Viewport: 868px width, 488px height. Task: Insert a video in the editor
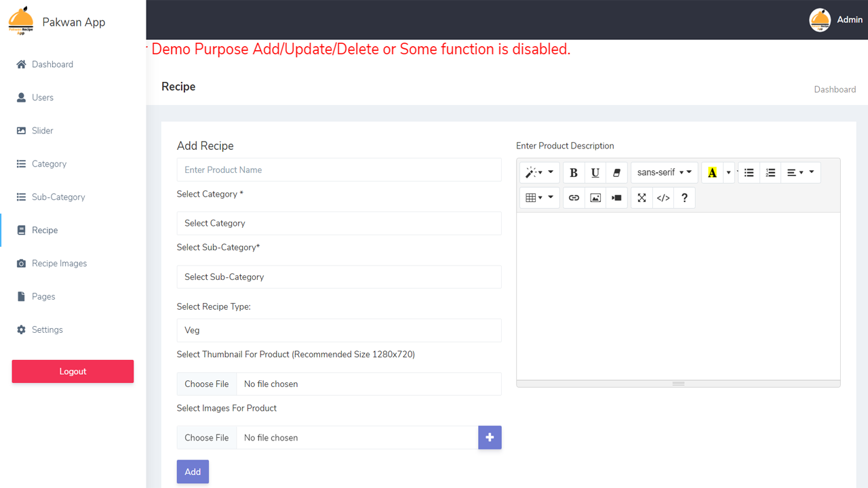(616, 198)
